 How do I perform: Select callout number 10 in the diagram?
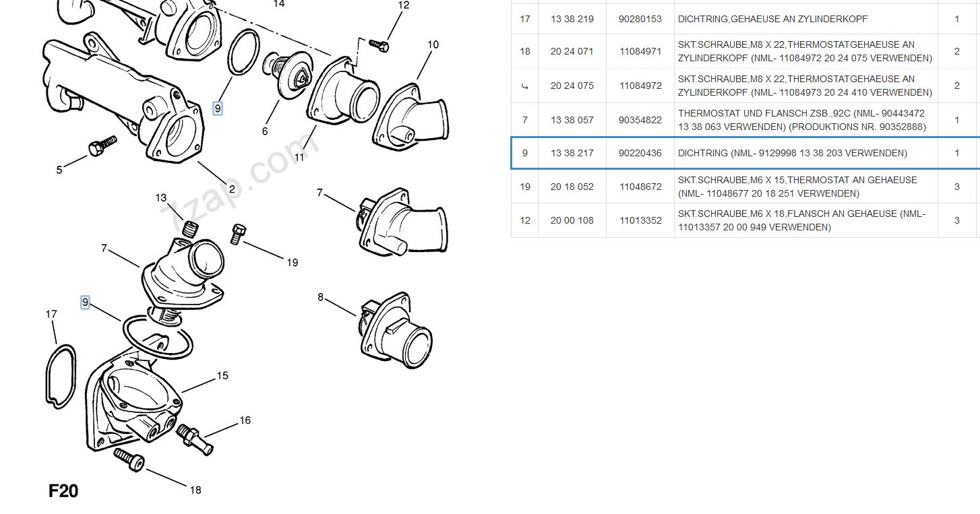(x=433, y=44)
